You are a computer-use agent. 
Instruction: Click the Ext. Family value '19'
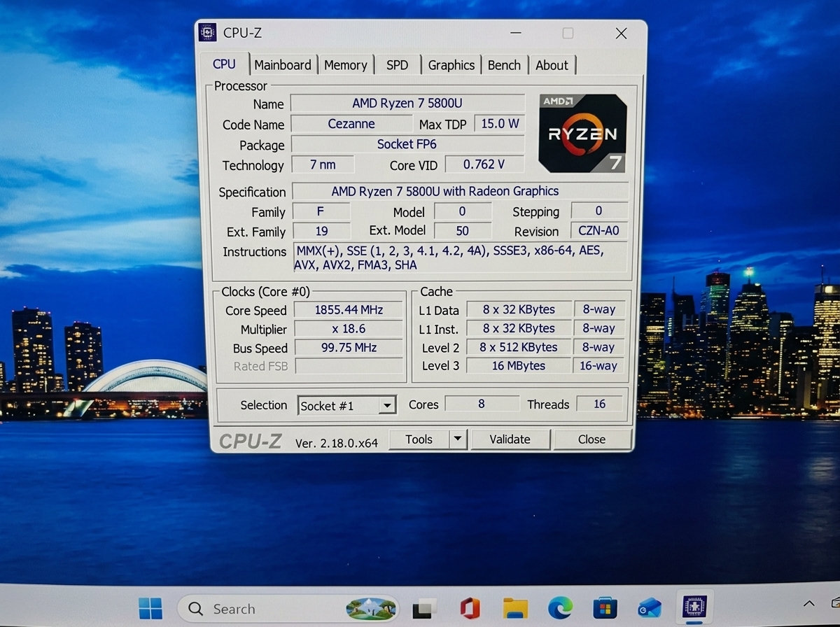coord(321,230)
